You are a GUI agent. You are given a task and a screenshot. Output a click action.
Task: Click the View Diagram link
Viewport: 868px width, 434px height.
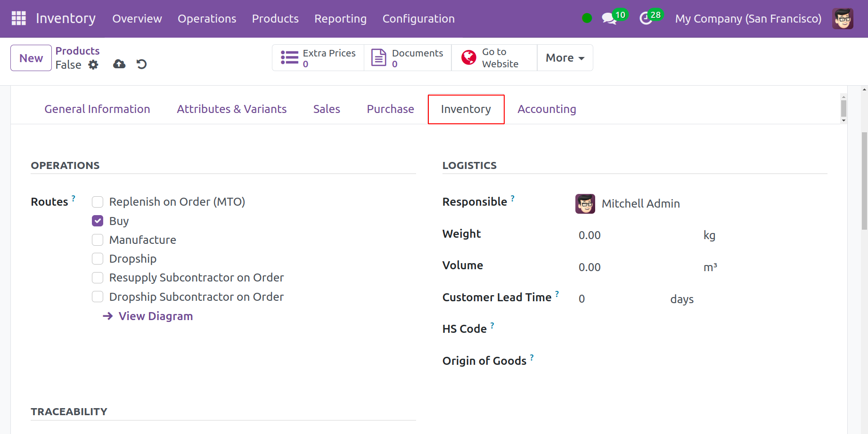(x=155, y=316)
